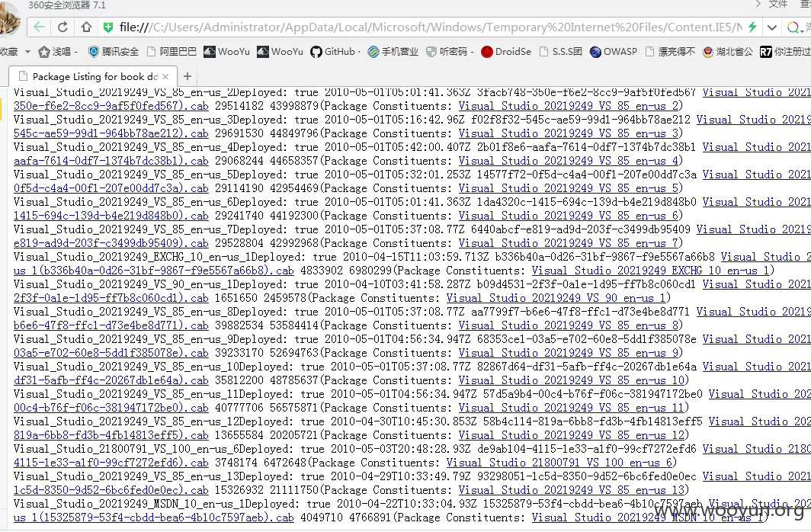This screenshot has height=532, width=811.
Task: Open the 文件 menu
Action: click(778, 5)
